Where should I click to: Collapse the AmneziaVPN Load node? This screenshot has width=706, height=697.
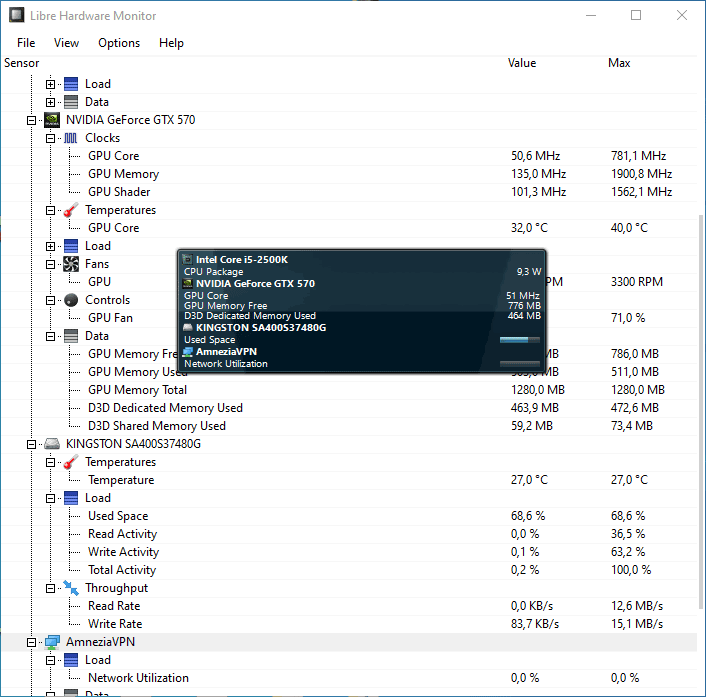click(50, 661)
